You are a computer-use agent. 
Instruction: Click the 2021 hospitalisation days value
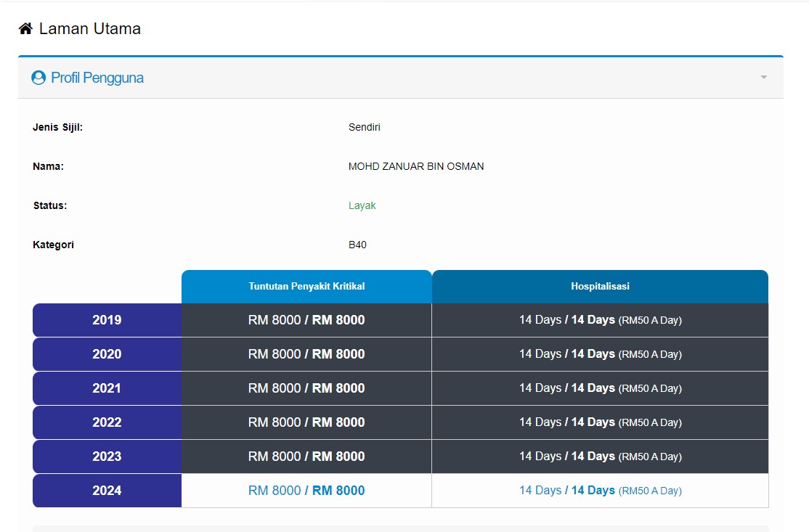[601, 388]
